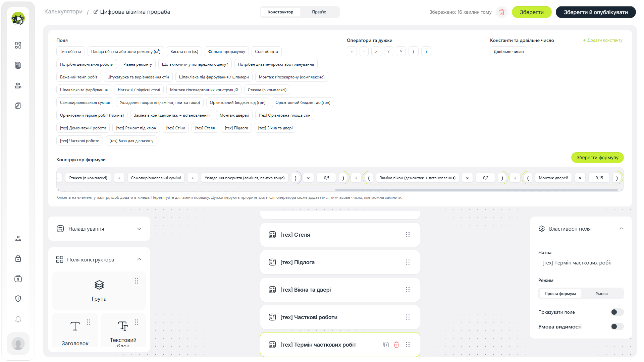Viewport: 644px width, 362px height.
Task: Expand the Налаштування panel
Action: click(99, 229)
